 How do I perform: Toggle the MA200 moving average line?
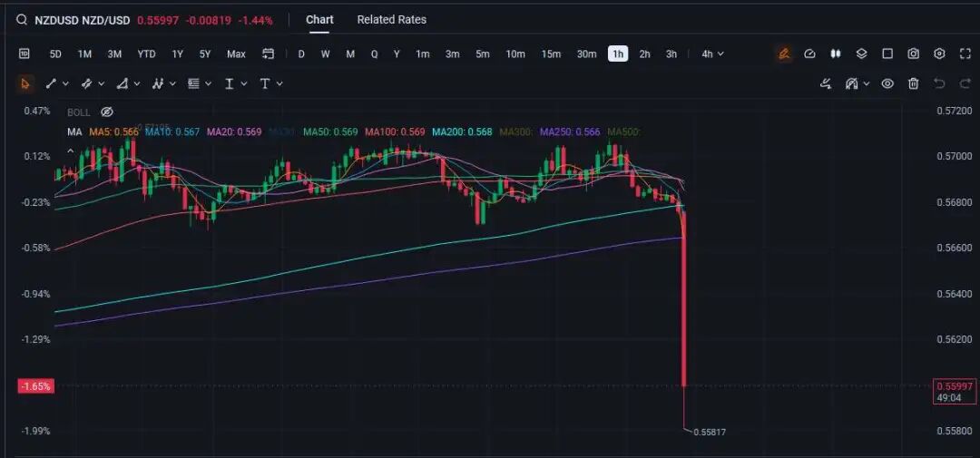463,132
